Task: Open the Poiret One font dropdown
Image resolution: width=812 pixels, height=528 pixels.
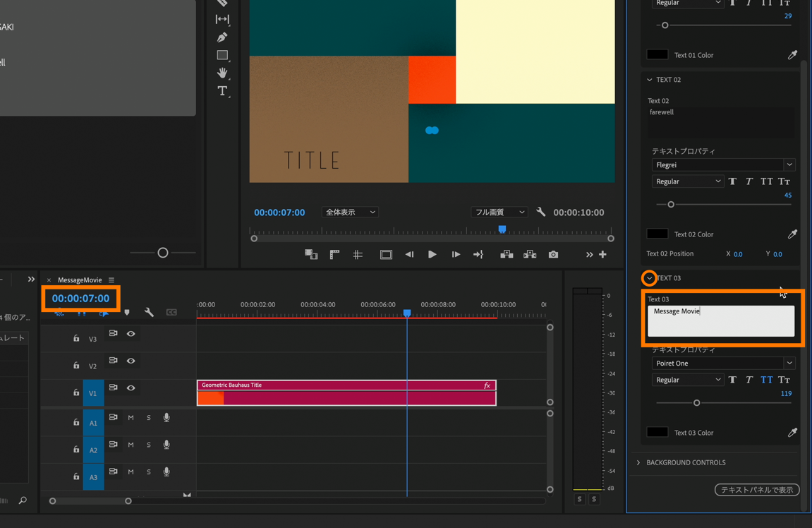Action: tap(723, 364)
